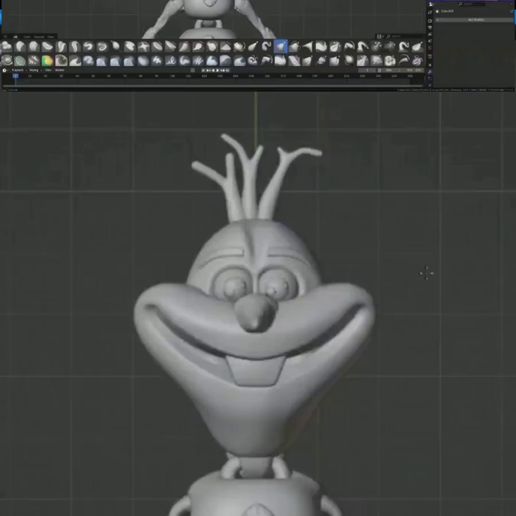Pick the S-curve brush left of the active brush
Viewport: 516px width, 516px height.
point(267,47)
